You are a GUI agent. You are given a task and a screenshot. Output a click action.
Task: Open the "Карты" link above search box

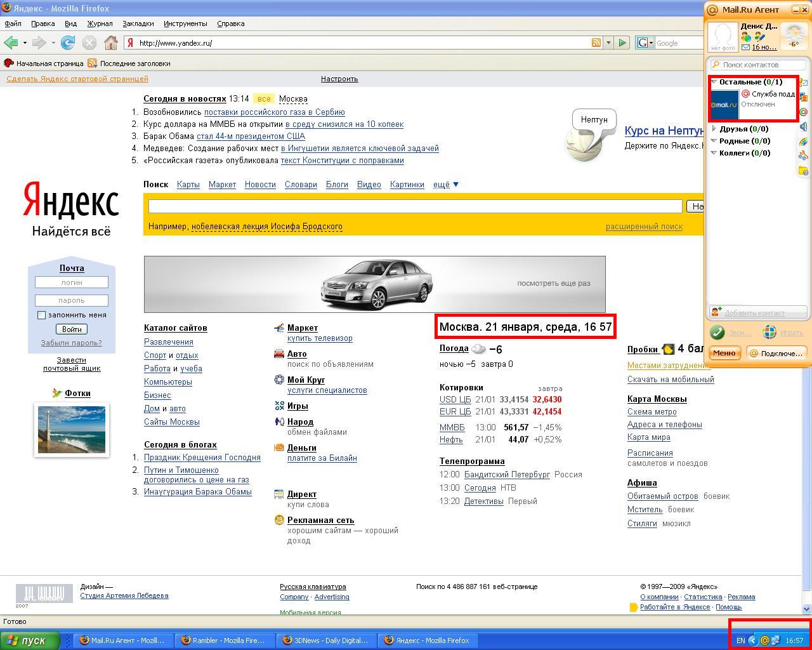(x=188, y=185)
